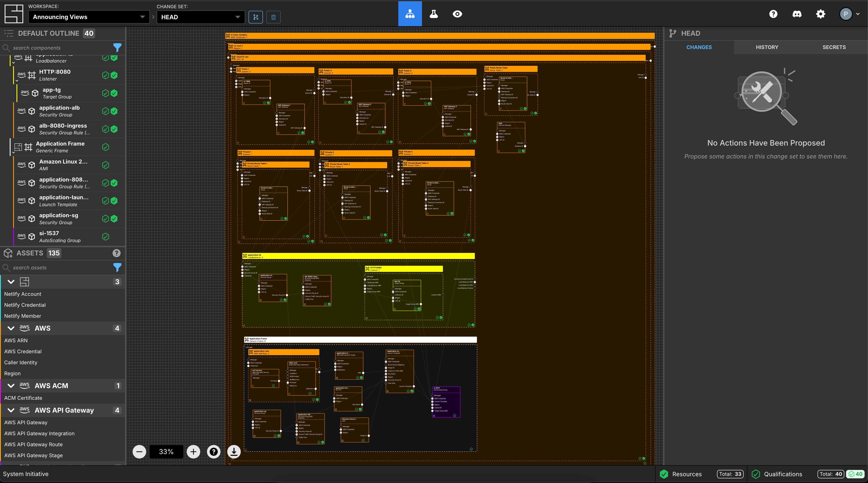The height and width of the screenshot is (483, 868).
Task: Open the Discord link icon
Action: coord(797,14)
